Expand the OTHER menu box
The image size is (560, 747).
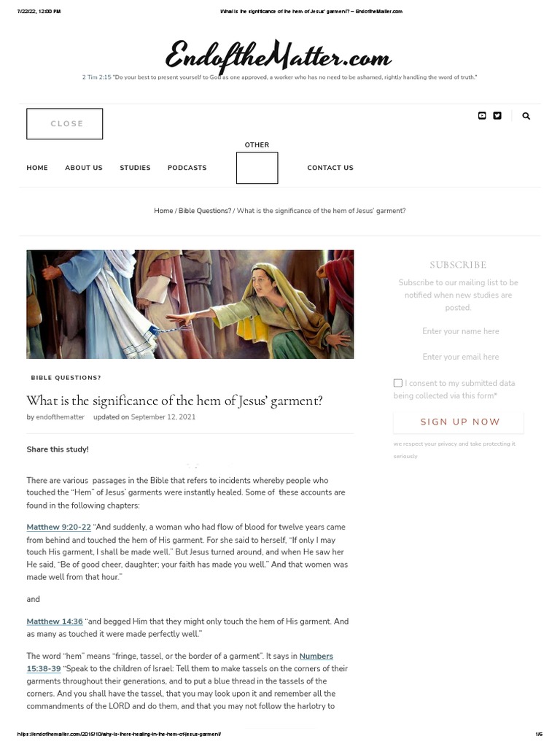click(257, 168)
